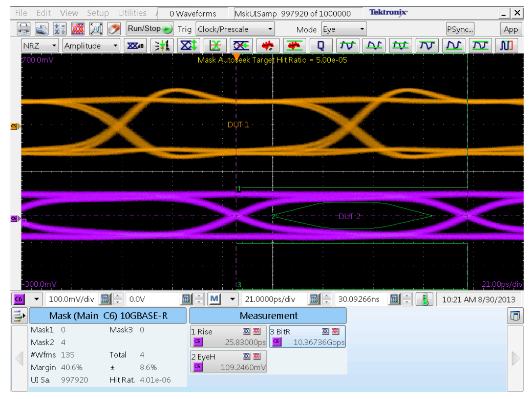Toggle acquisition with Run/Stop

(150, 29)
